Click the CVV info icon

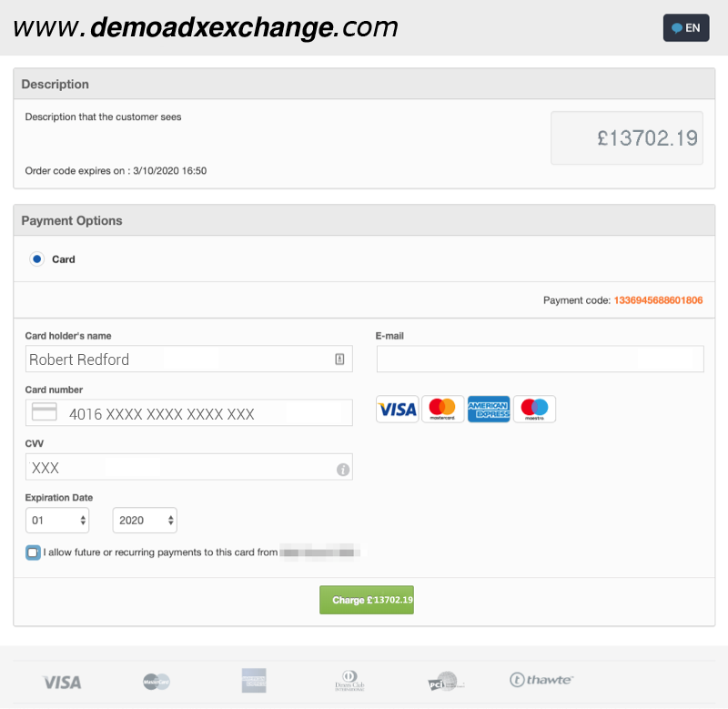(343, 470)
